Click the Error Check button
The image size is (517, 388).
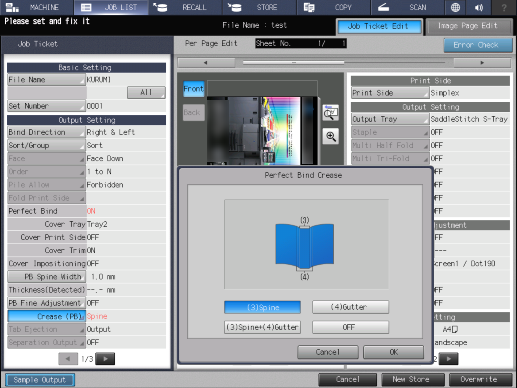point(478,45)
